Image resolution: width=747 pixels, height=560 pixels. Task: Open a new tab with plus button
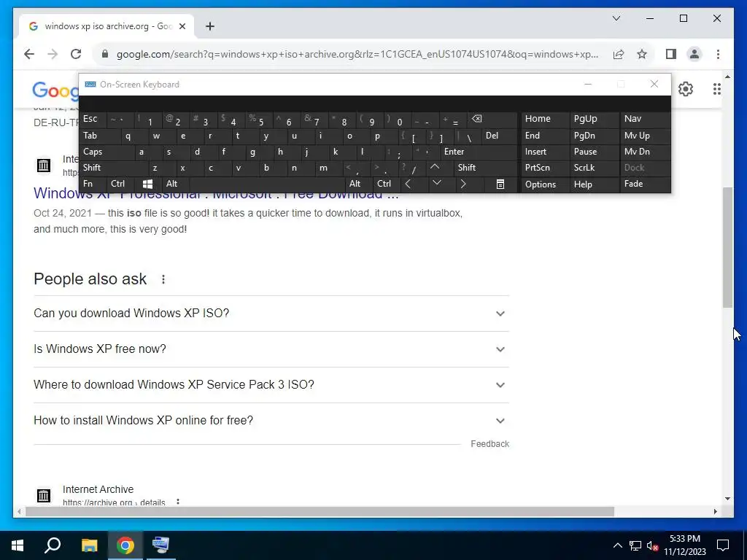click(210, 26)
